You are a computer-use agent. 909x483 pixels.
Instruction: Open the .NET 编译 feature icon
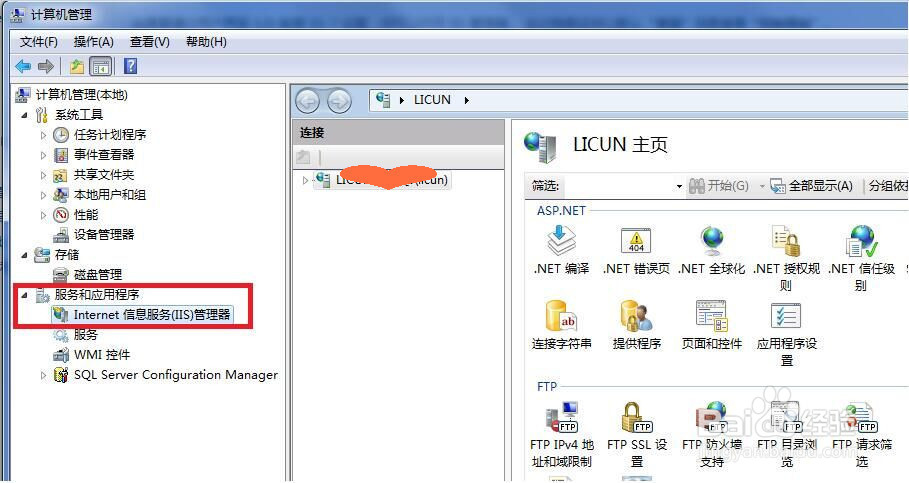coord(561,241)
